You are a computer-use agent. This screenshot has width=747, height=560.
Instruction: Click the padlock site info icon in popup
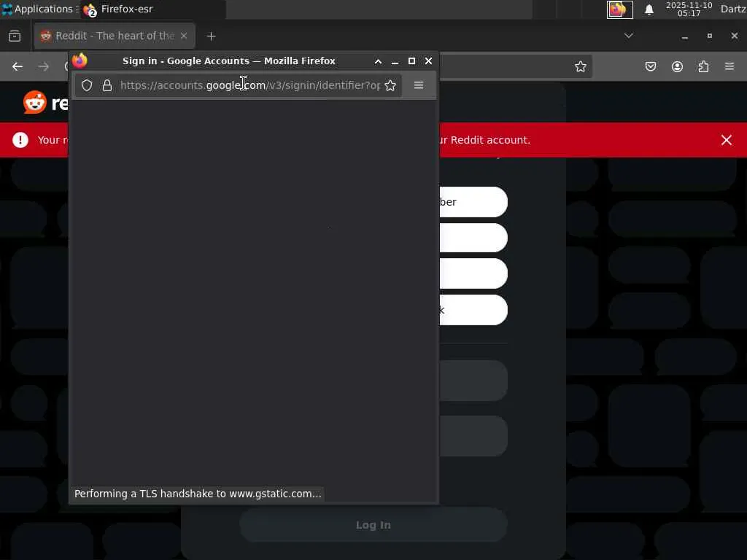tap(107, 85)
